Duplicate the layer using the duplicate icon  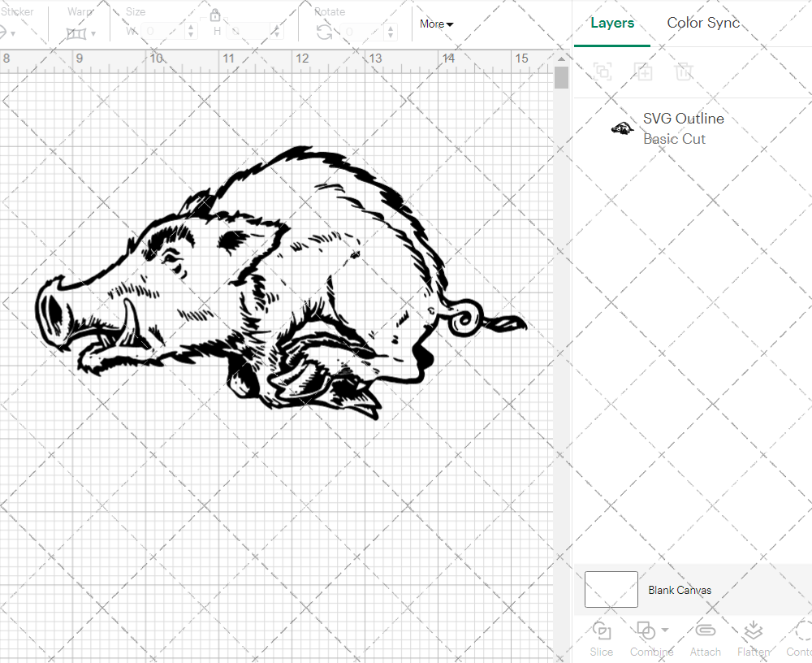tap(644, 71)
